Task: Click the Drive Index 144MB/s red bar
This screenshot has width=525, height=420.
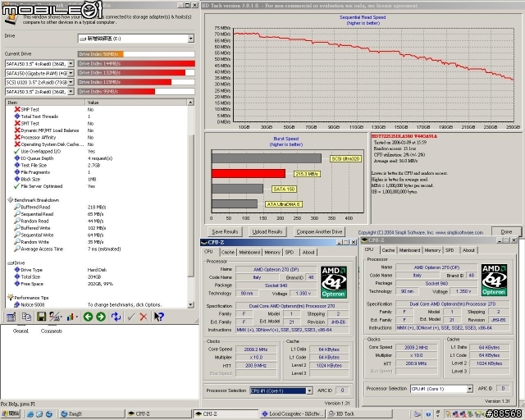Action: 136,63
